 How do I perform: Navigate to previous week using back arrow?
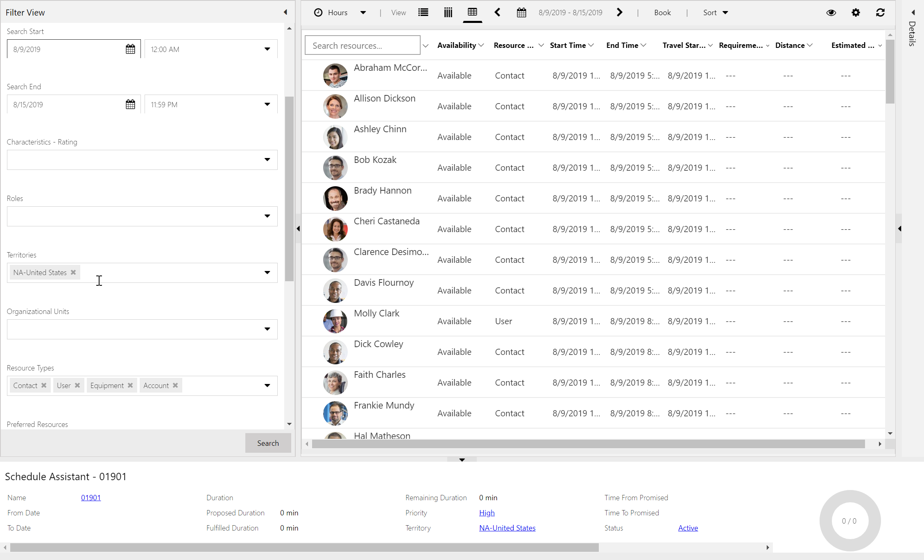pyautogui.click(x=498, y=12)
